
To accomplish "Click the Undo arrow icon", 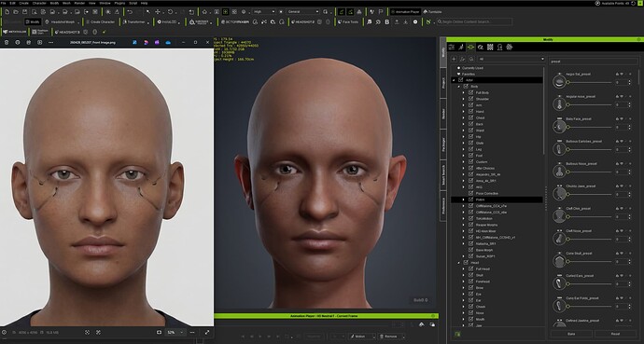I will [x=130, y=12].
